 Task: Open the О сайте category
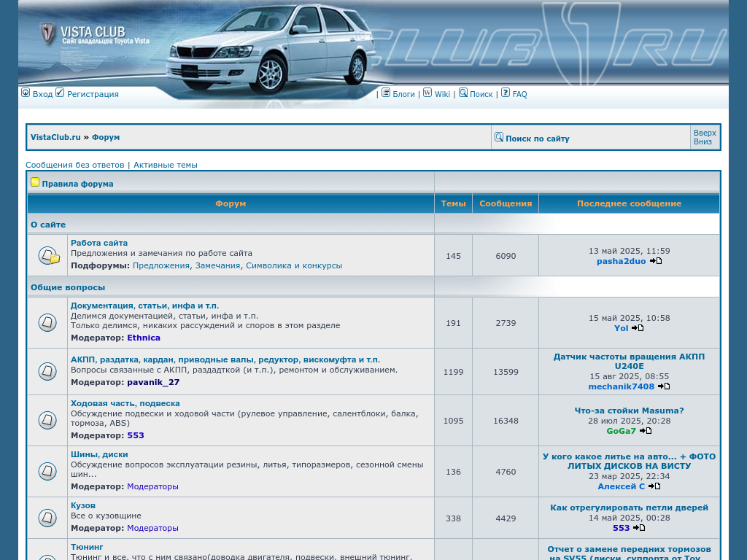tap(48, 225)
